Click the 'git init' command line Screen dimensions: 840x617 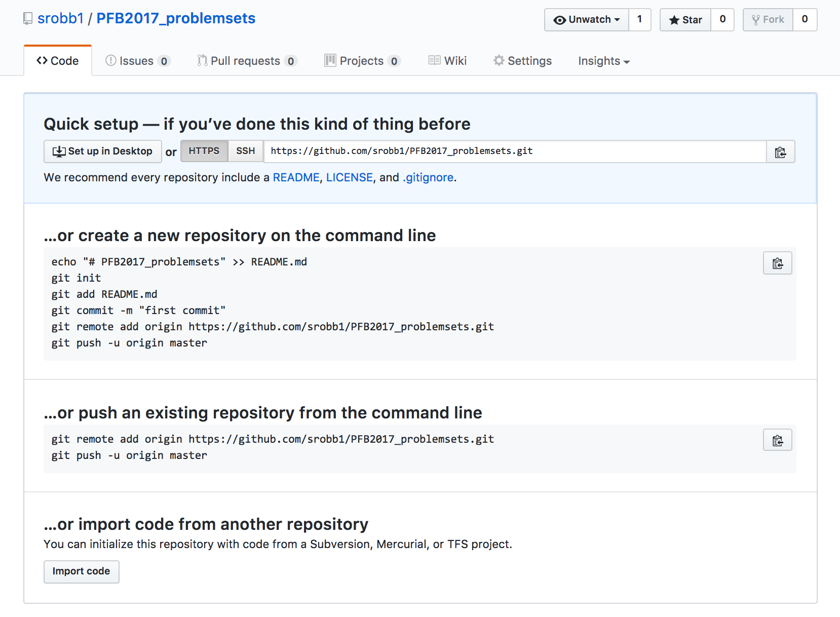tap(77, 278)
